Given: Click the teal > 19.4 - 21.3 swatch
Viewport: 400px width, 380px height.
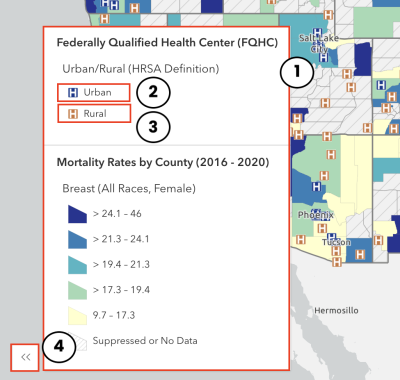Looking at the screenshot, I should 77,265.
